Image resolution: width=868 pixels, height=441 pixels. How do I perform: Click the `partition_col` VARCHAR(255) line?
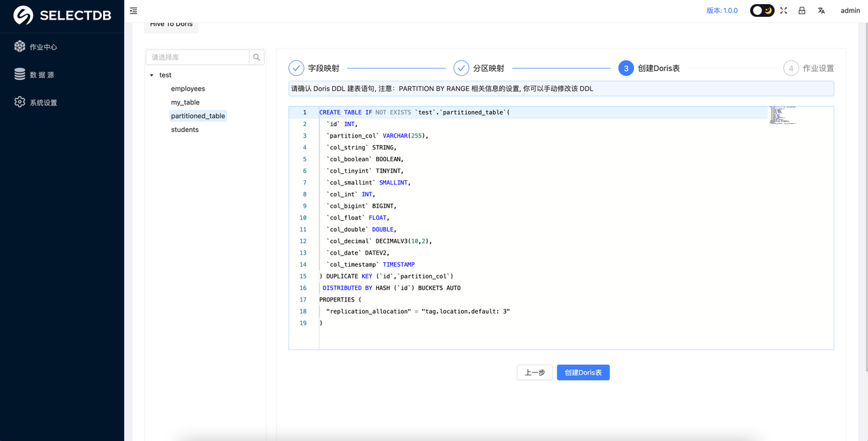(377, 135)
